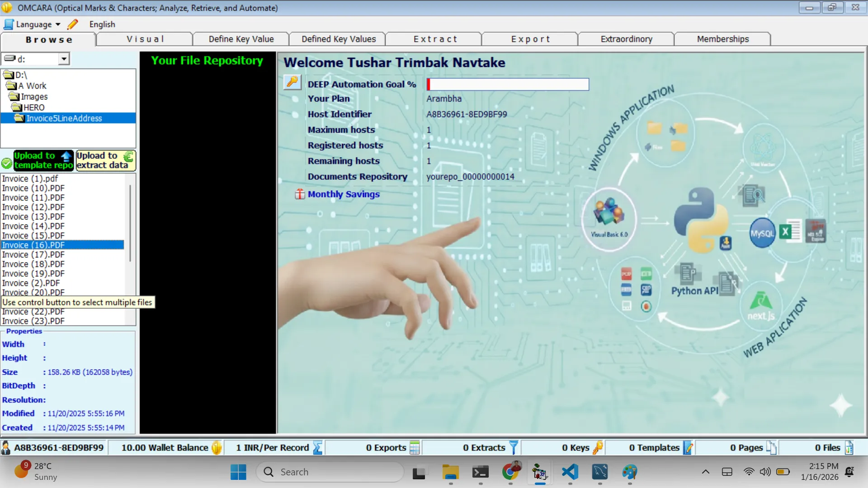Show hidden system tray icons chevron

(705, 472)
